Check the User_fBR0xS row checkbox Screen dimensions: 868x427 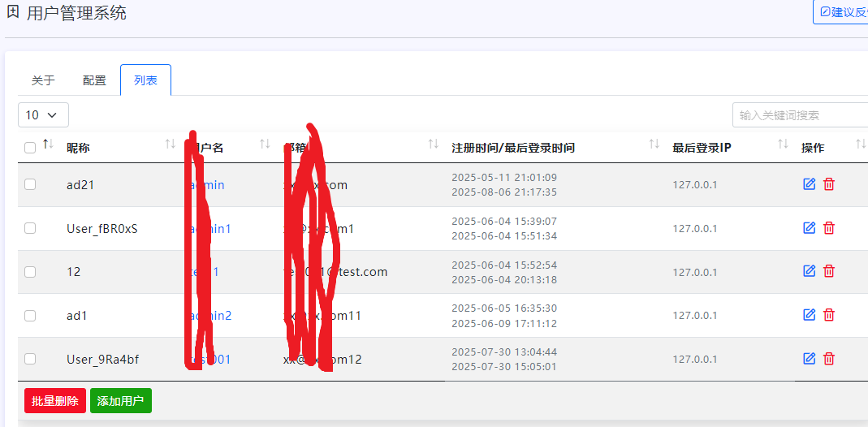(x=30, y=228)
